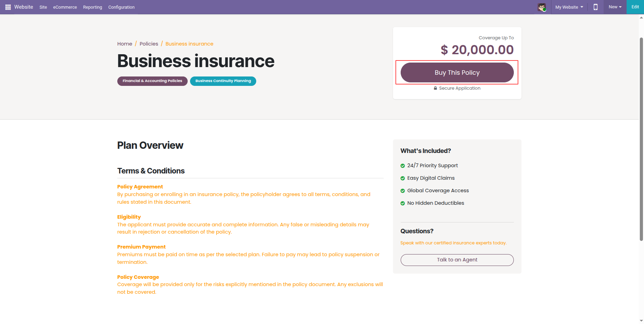Click the Talk to an Agent button

(x=457, y=260)
